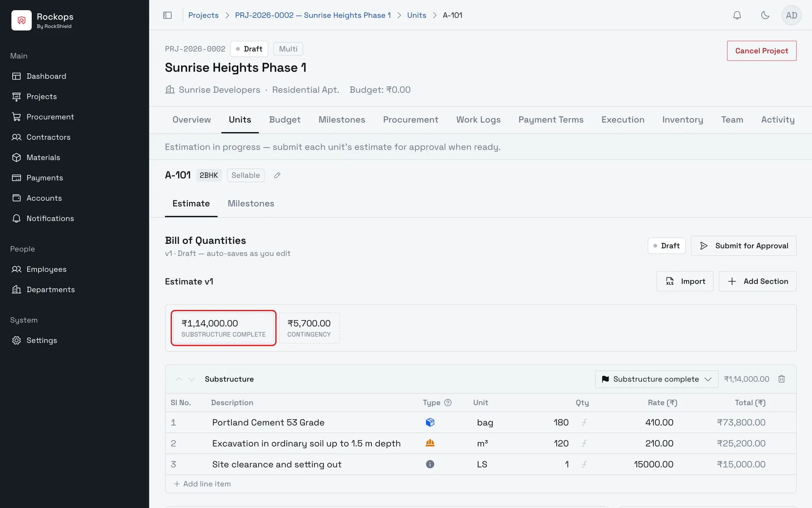The height and width of the screenshot is (508, 812).
Task: Switch to the Budget tab
Action: [285, 120]
